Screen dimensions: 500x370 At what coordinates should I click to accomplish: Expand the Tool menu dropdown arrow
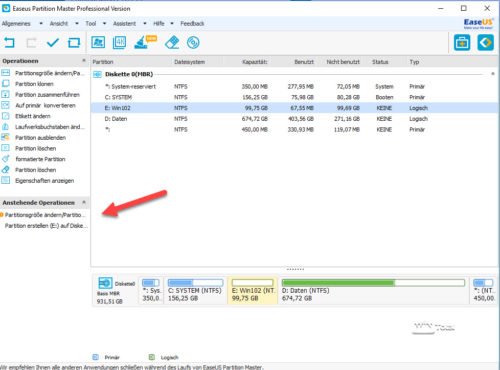coord(105,24)
